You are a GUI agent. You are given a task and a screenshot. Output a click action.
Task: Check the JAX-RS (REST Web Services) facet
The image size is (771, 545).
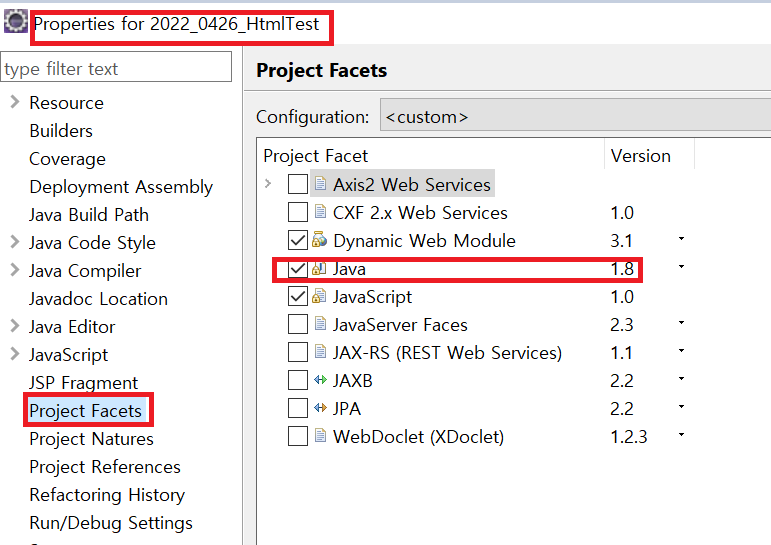[298, 353]
